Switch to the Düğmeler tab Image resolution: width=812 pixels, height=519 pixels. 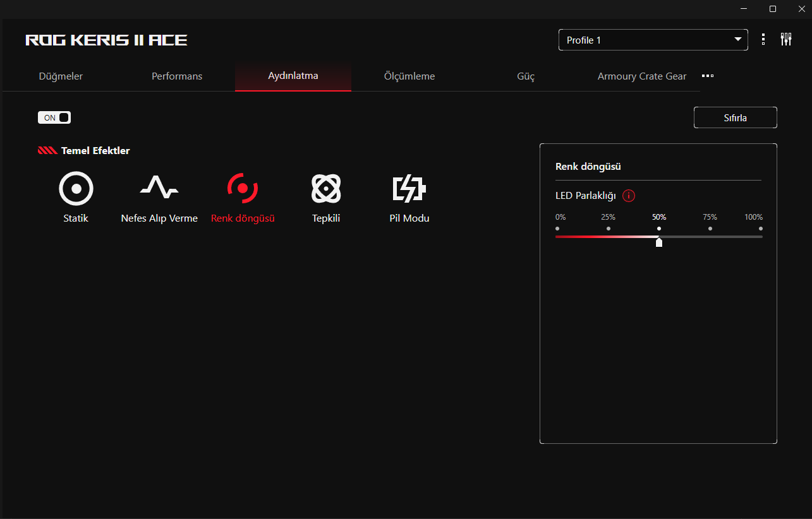pyautogui.click(x=61, y=76)
